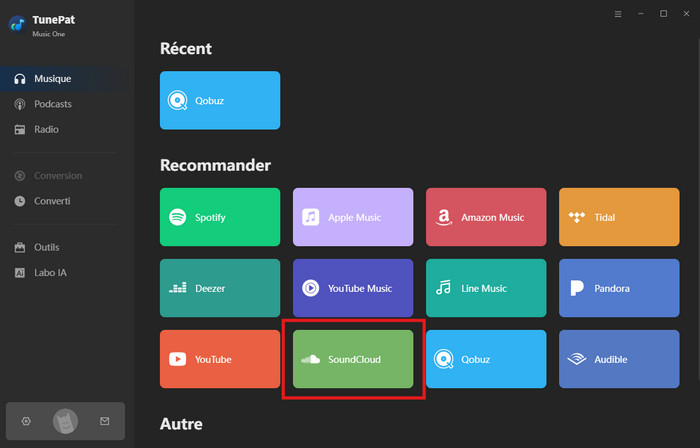Image resolution: width=700 pixels, height=448 pixels.
Task: Open the Labo IA section
Action: pyautogui.click(x=67, y=273)
